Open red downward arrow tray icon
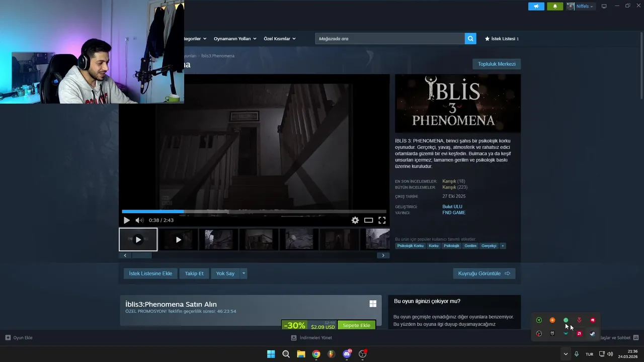644x362 pixels. point(579,320)
